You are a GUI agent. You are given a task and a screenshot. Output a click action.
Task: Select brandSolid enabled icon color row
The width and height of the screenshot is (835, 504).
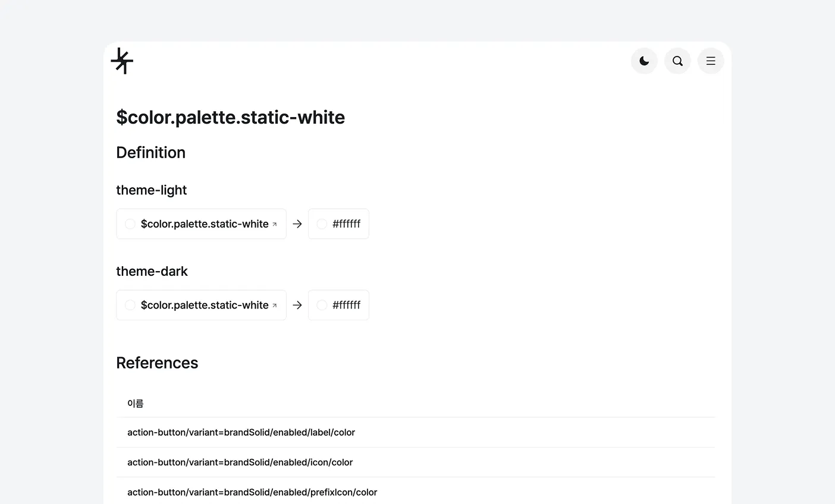pyautogui.click(x=416, y=462)
